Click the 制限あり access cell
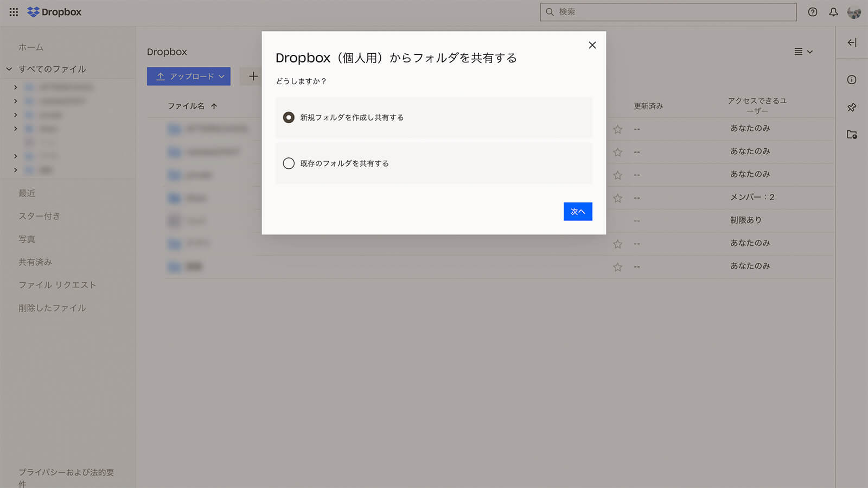This screenshot has height=488, width=868. click(x=746, y=220)
